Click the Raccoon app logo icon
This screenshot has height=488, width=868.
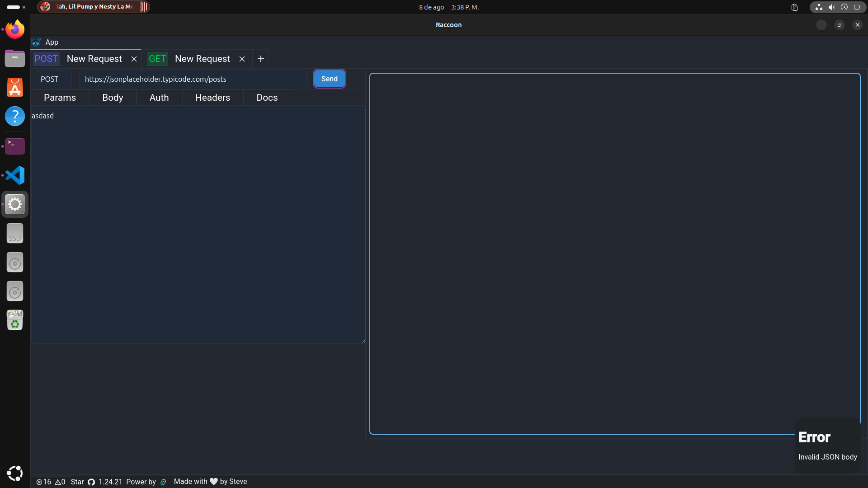(x=36, y=42)
